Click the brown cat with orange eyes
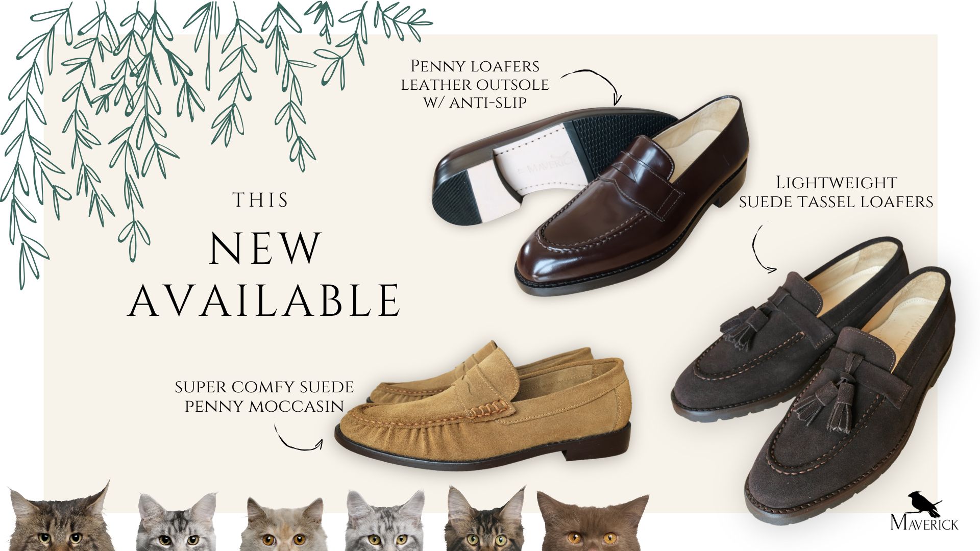Image resolution: width=980 pixels, height=551 pixels. pyautogui.click(x=592, y=521)
